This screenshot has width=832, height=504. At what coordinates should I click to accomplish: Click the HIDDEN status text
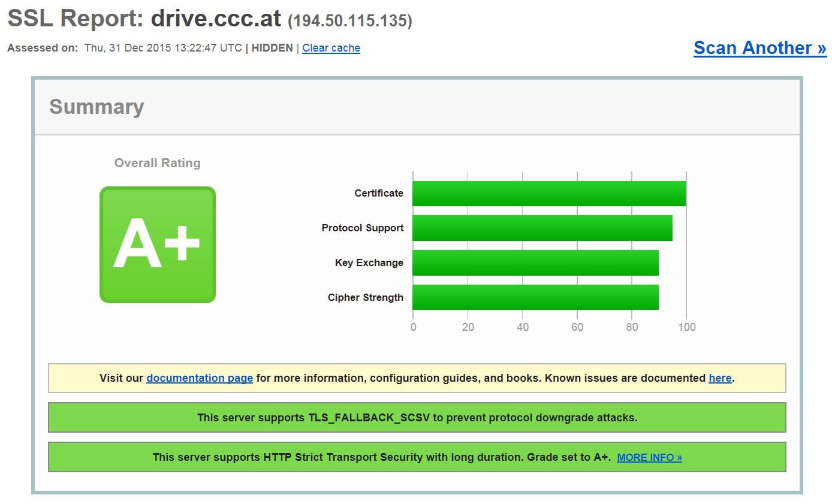tap(272, 48)
